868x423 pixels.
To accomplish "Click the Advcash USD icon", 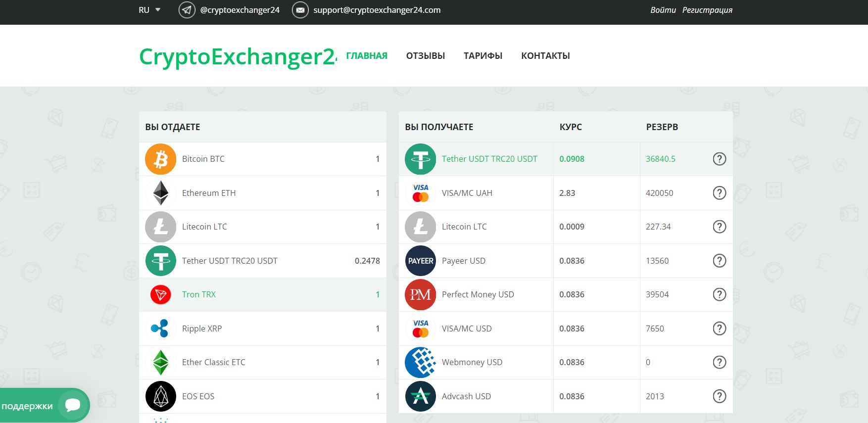I will (x=421, y=396).
